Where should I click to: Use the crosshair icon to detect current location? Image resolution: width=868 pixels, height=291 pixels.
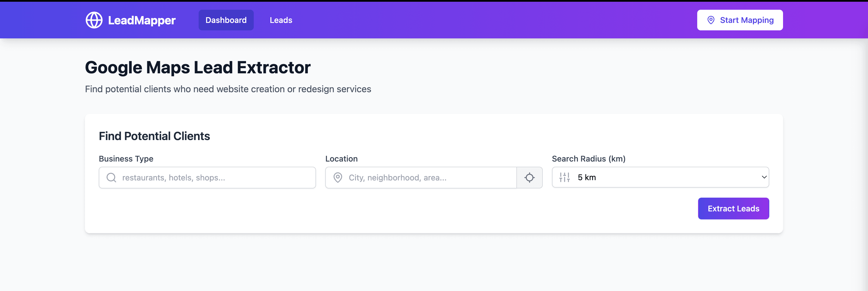pos(529,177)
